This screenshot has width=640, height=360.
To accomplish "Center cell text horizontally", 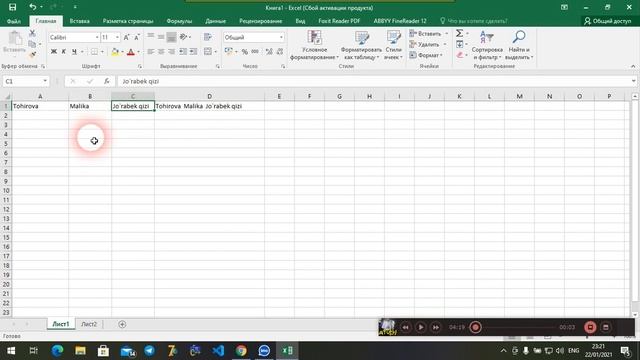I will (161, 51).
